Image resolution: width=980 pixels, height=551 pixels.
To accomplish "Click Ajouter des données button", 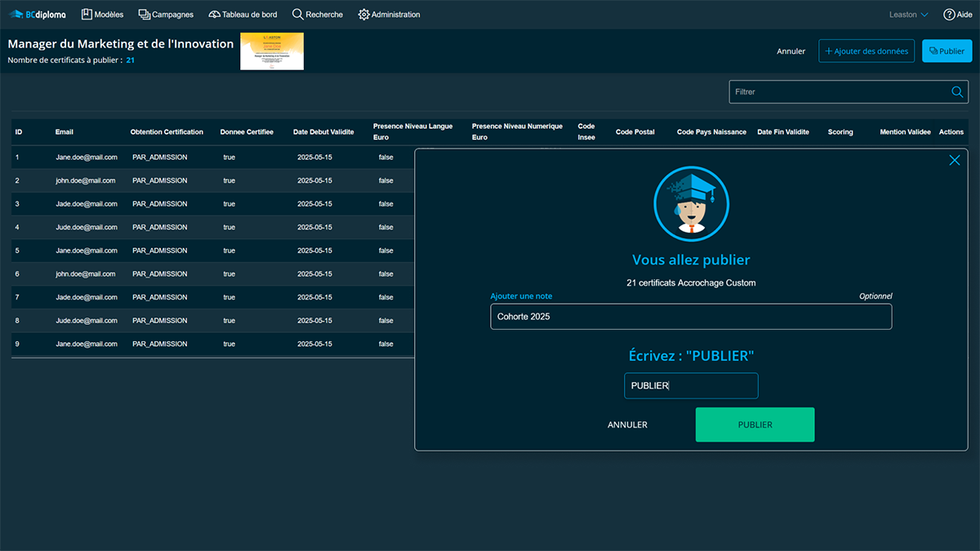I will 866,51.
